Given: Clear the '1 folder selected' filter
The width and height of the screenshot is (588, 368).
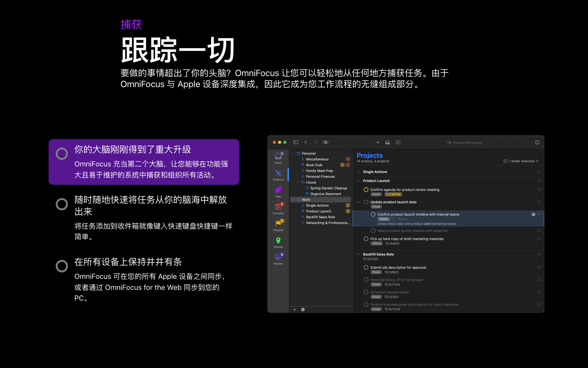Looking at the screenshot, I should [x=538, y=161].
